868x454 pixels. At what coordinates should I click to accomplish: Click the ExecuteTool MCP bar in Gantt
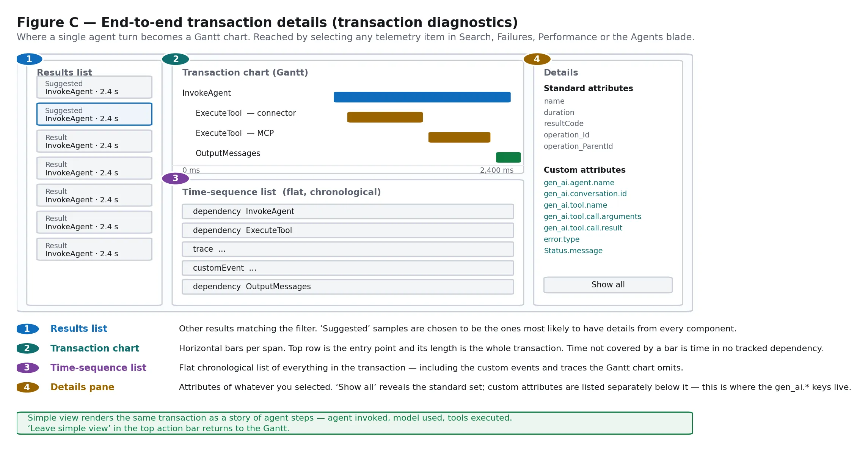(459, 137)
